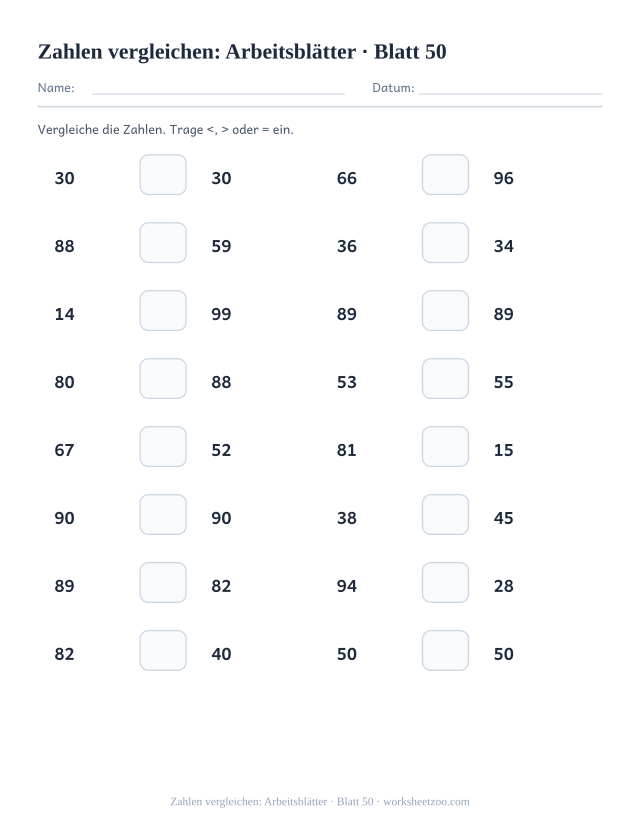The height and width of the screenshot is (829, 640).
Task: Select answer box between 82 and 40
Action: point(163,650)
